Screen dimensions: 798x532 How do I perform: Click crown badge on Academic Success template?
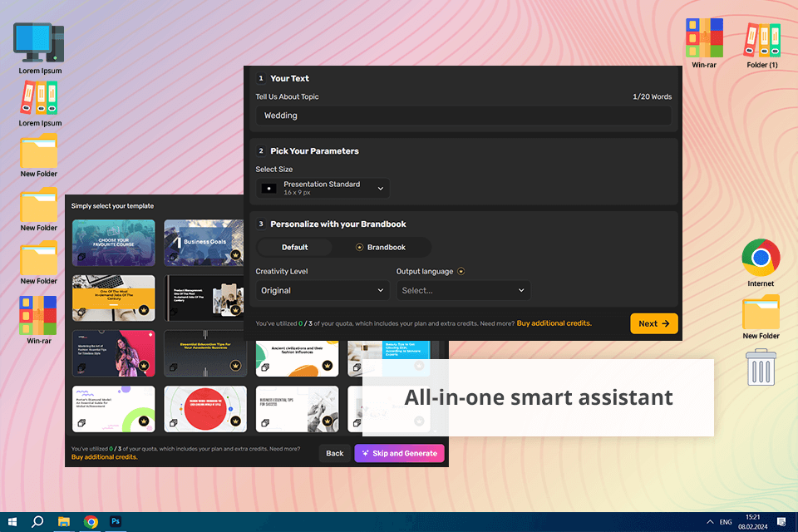pyautogui.click(x=235, y=365)
